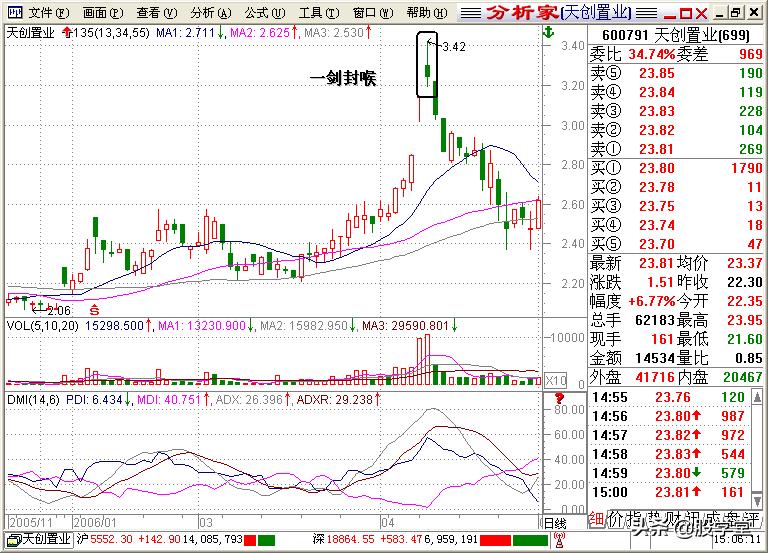
Task: Click the up arrow of the tick list scrollbar
Action: point(758,396)
